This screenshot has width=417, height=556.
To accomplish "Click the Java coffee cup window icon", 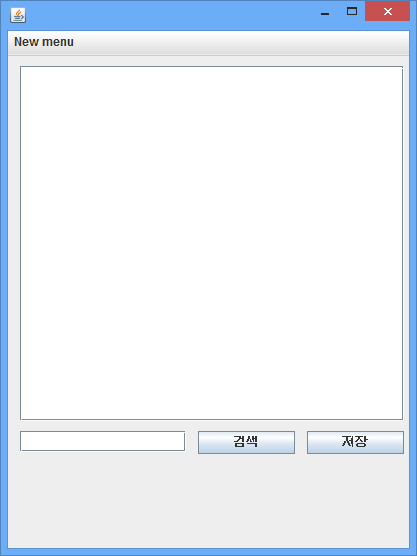I will [18, 15].
